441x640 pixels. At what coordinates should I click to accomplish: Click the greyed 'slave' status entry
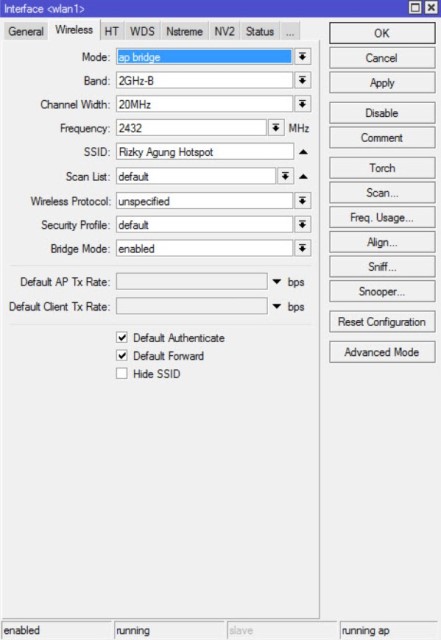[x=282, y=630]
